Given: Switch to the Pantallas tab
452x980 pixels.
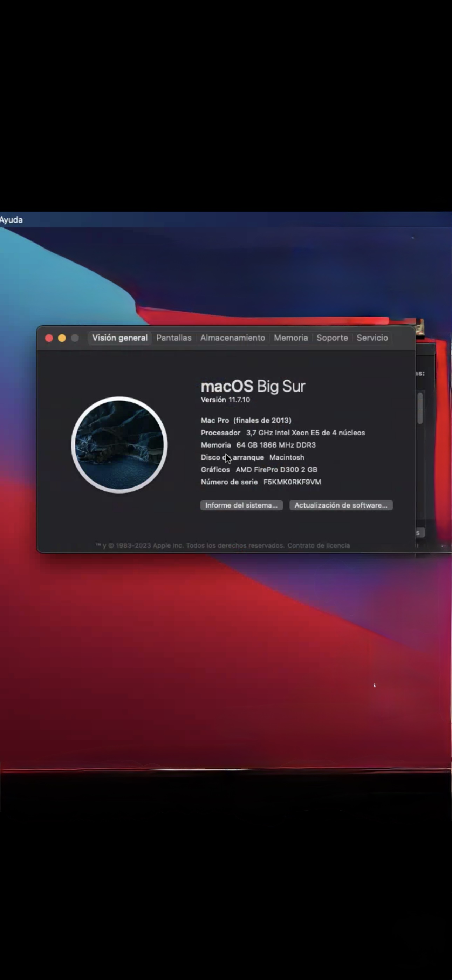Looking at the screenshot, I should tap(174, 338).
